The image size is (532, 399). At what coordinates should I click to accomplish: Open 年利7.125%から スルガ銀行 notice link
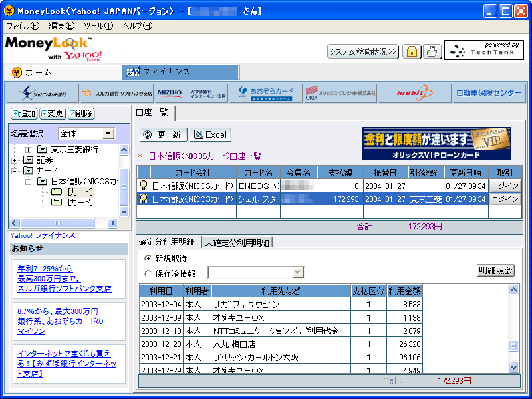[x=65, y=279]
